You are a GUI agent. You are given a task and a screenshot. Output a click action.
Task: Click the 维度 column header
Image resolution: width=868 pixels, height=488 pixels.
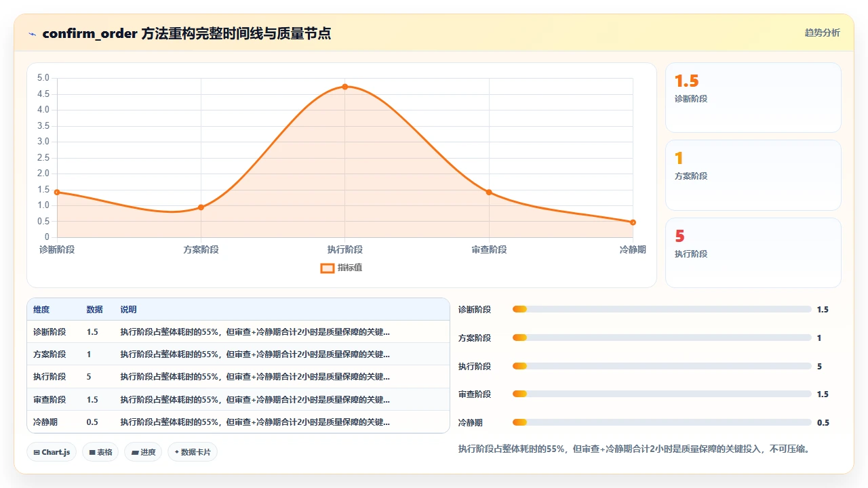(x=41, y=310)
